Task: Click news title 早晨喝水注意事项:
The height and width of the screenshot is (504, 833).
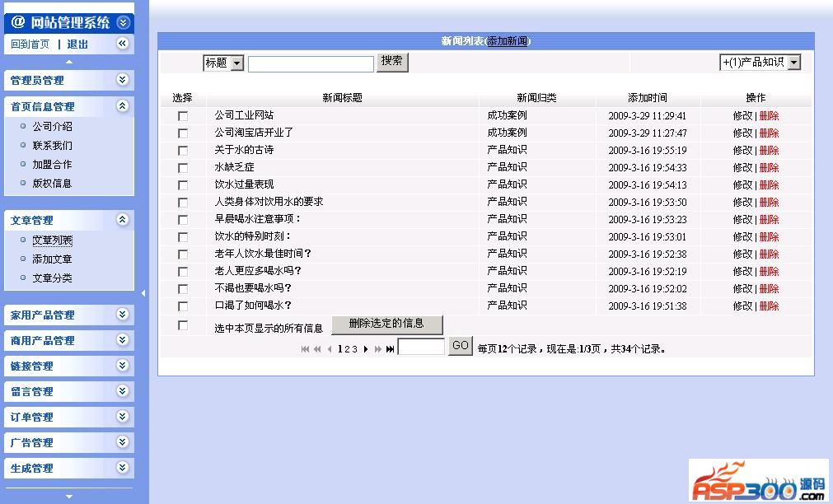Action: pyautogui.click(x=258, y=219)
